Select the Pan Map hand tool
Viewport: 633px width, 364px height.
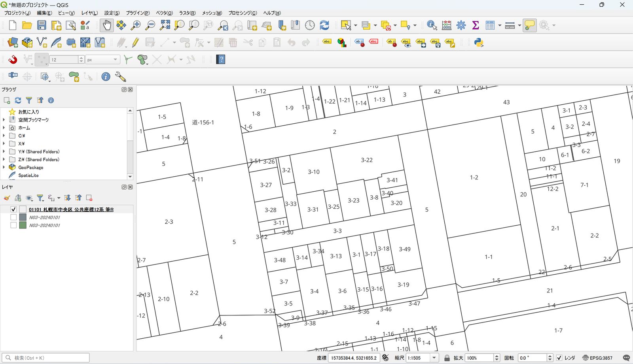click(x=106, y=25)
